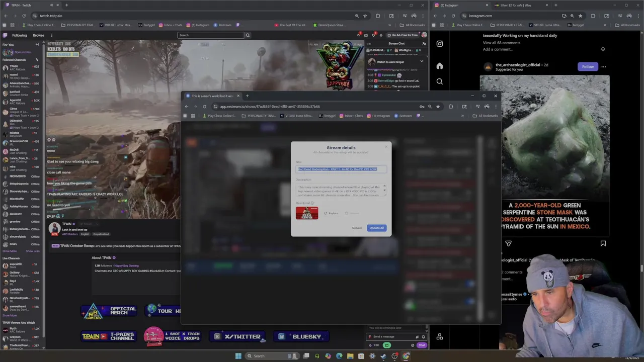
Task: Reload the Restream browser page
Action: point(204,106)
